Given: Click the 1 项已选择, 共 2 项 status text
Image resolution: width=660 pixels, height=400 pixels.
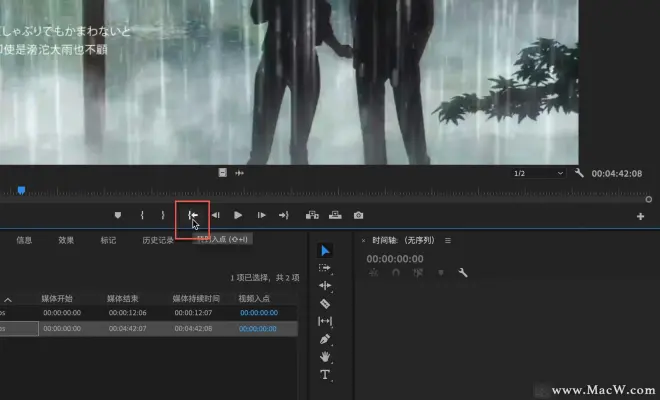Looking at the screenshot, I should click(x=265, y=277).
